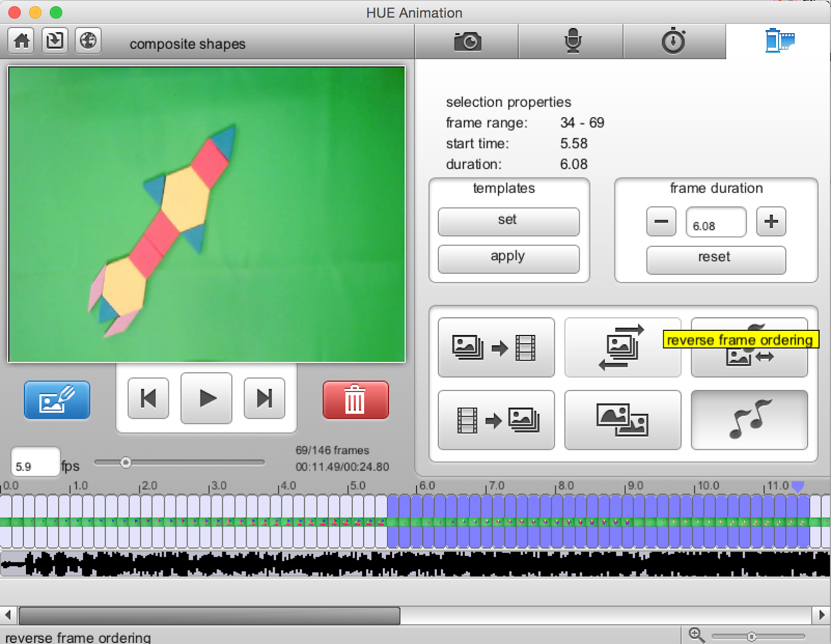Reset the frame duration
This screenshot has height=644, width=831.
click(x=715, y=257)
